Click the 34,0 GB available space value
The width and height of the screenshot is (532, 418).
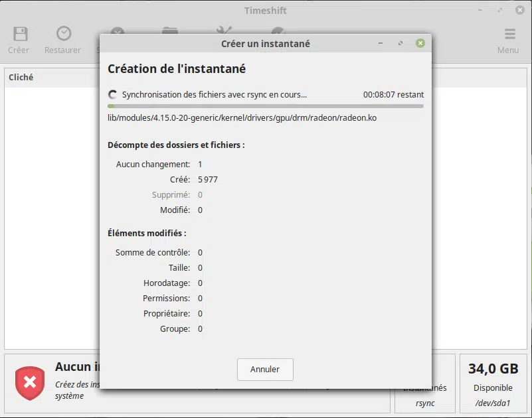(493, 369)
